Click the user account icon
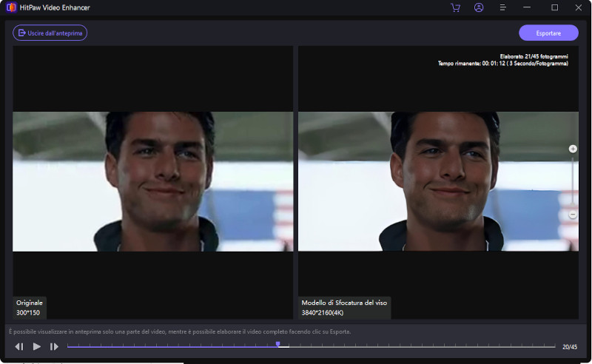 (479, 7)
